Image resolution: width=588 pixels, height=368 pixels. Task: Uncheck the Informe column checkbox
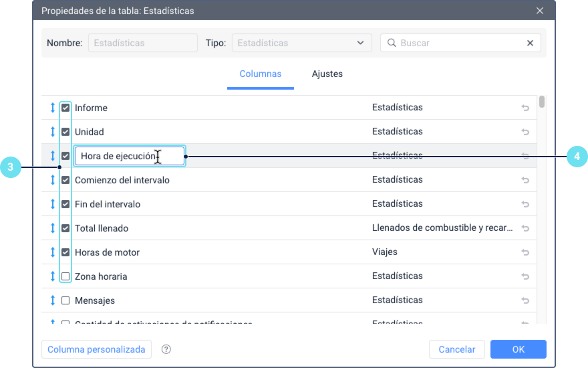65,108
